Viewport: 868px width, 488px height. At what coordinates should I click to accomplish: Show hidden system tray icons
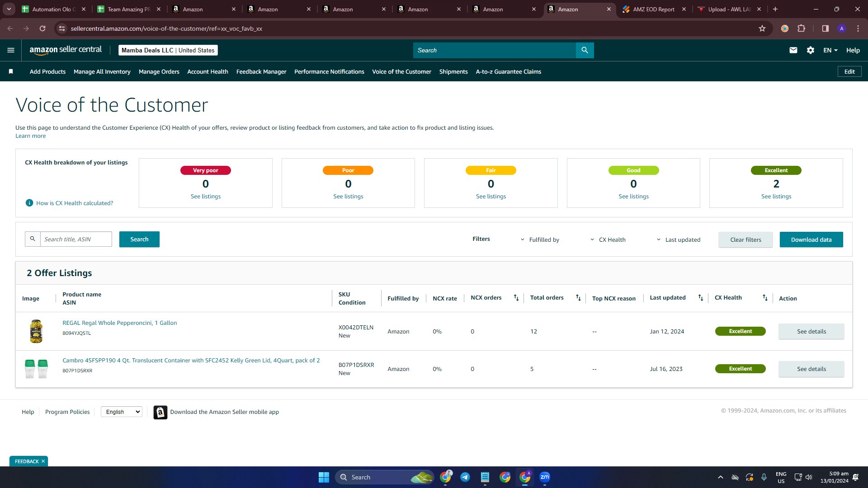pos(721,477)
